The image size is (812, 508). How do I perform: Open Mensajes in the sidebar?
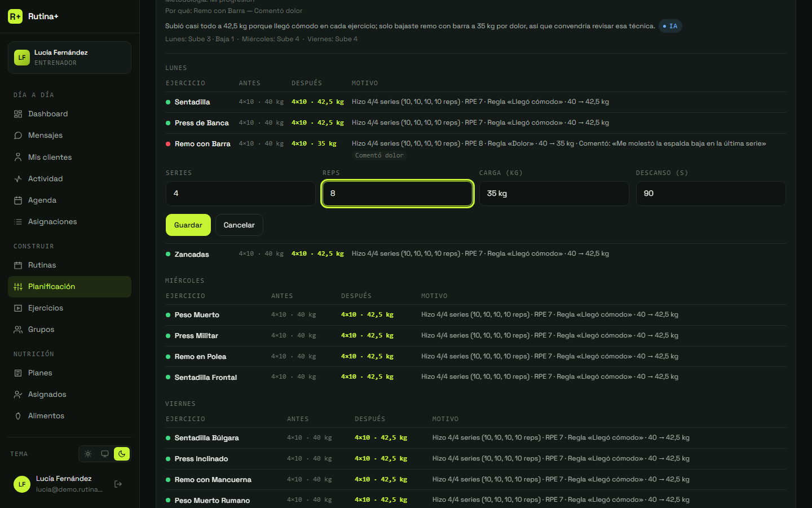tap(69, 135)
